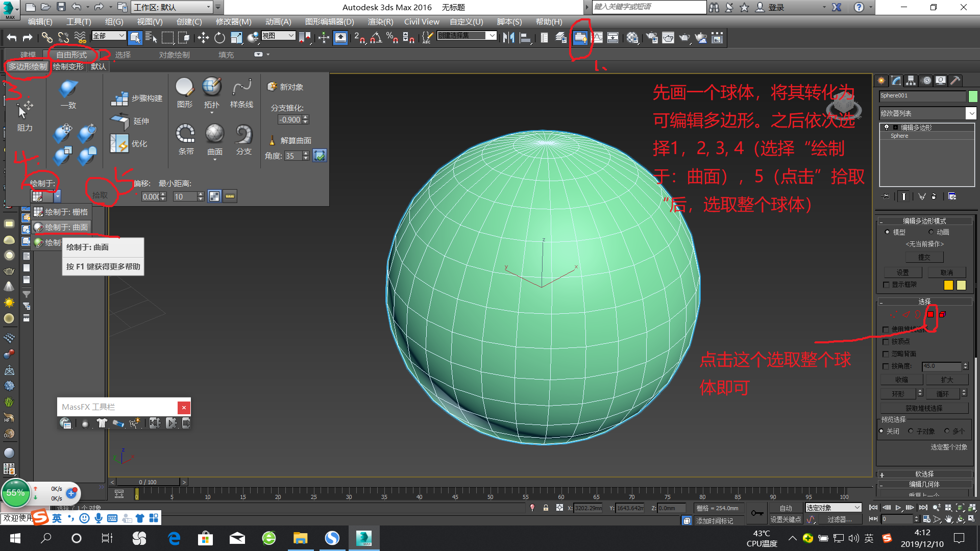Choose the Strips drawing tool
980x551 pixels.
pyautogui.click(x=186, y=139)
